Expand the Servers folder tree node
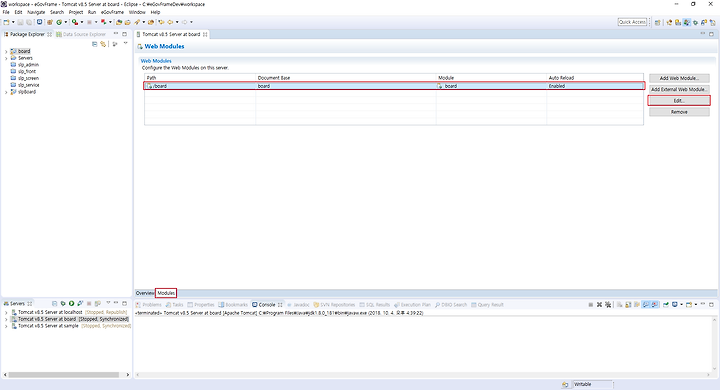This screenshot has width=720, height=390. (x=6, y=58)
